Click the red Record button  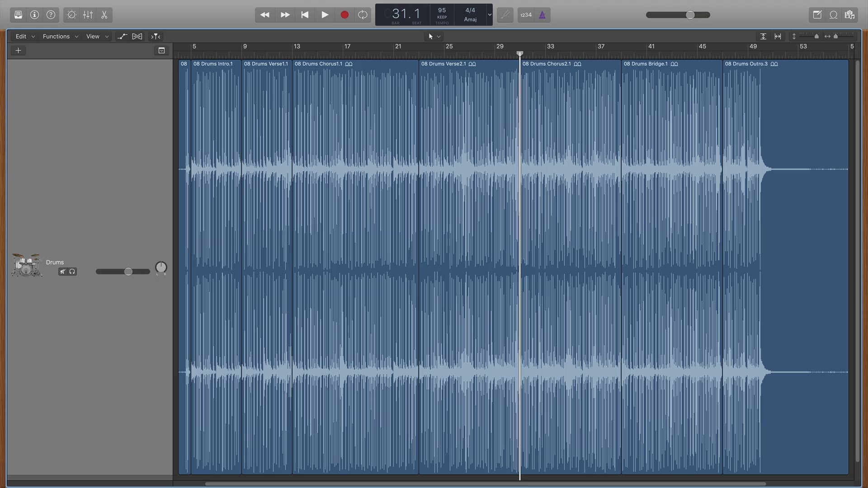point(344,15)
